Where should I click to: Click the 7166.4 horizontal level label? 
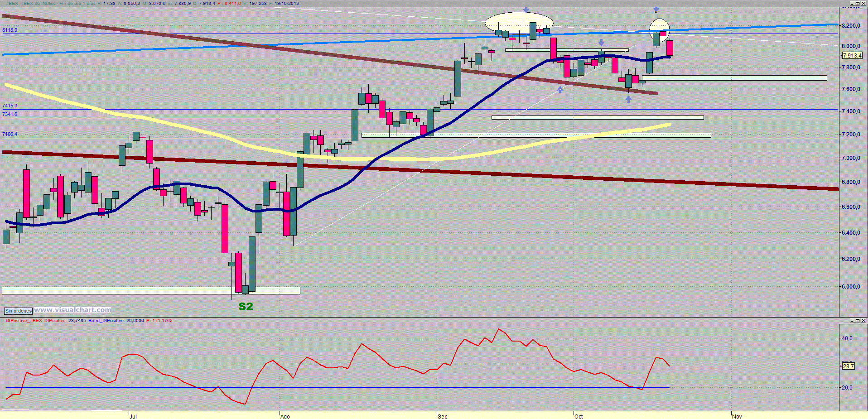pos(10,134)
